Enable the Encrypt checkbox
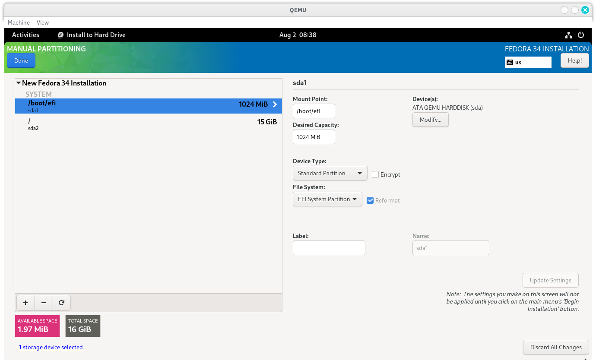Screen dimensions: 596x364 point(375,174)
